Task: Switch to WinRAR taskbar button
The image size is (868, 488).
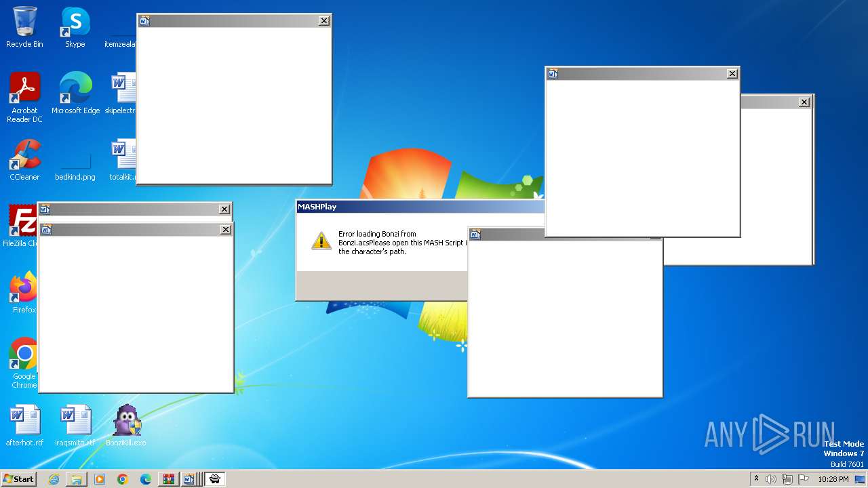Action: pos(168,479)
